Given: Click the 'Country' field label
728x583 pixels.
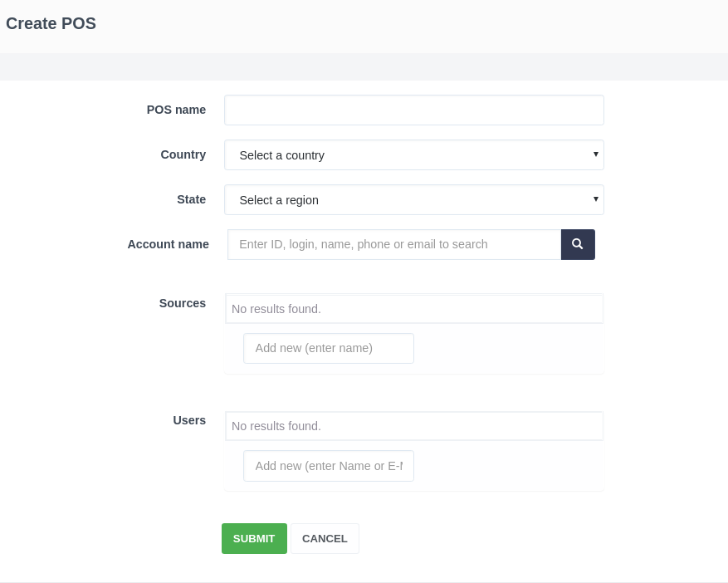Looking at the screenshot, I should click(x=183, y=154).
